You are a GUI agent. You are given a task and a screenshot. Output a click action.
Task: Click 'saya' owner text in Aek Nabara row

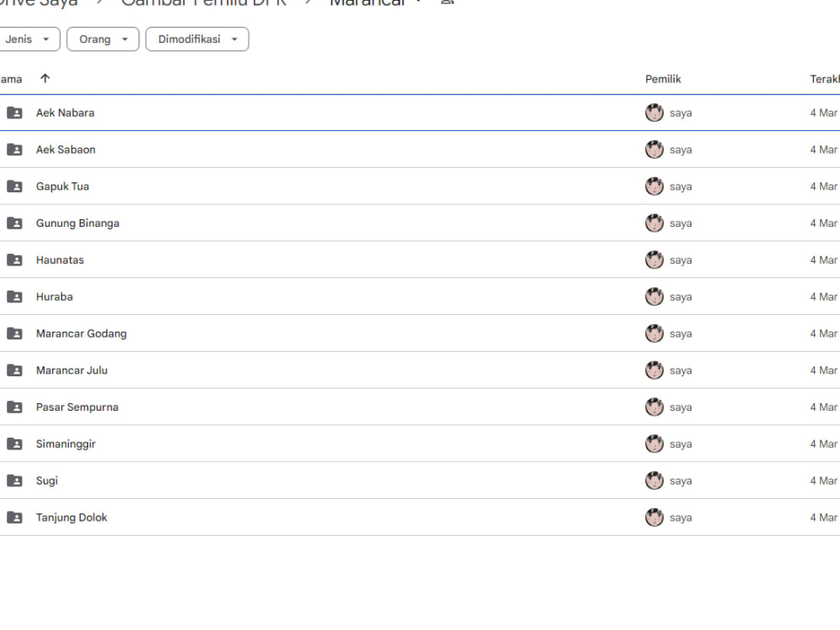pyautogui.click(x=681, y=113)
